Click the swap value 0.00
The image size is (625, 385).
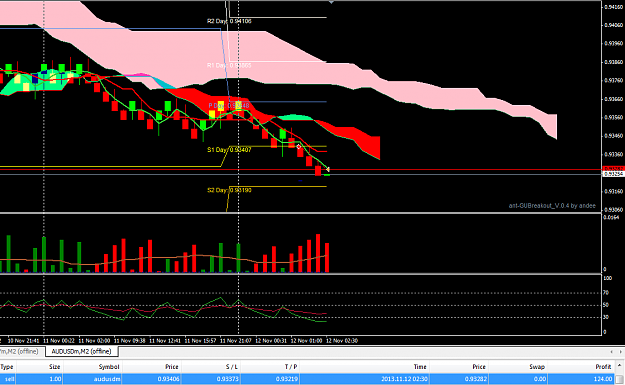[x=540, y=379]
